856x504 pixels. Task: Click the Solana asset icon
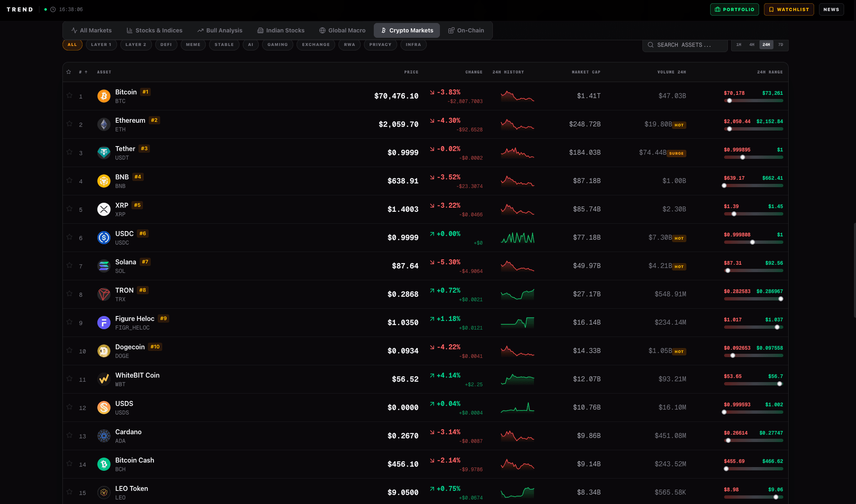coord(104,266)
